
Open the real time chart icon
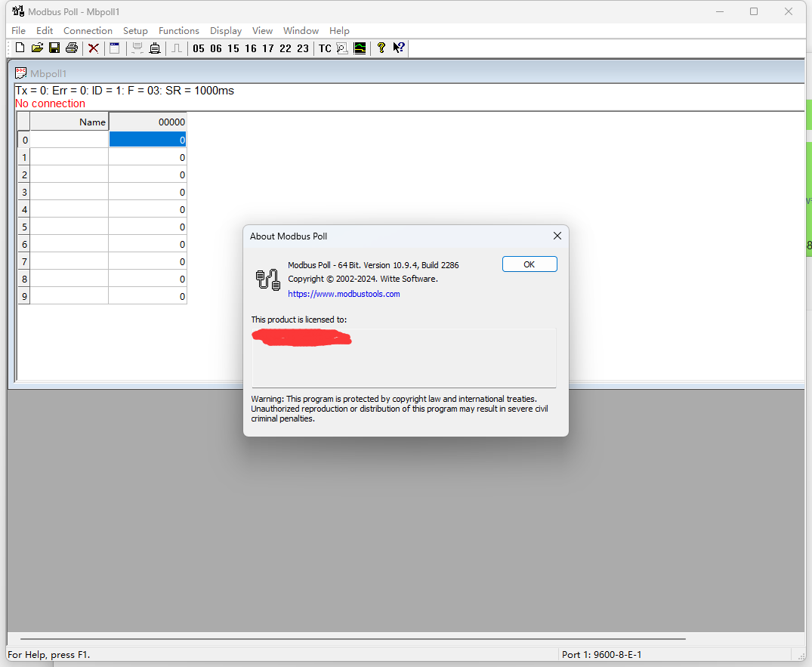click(360, 48)
